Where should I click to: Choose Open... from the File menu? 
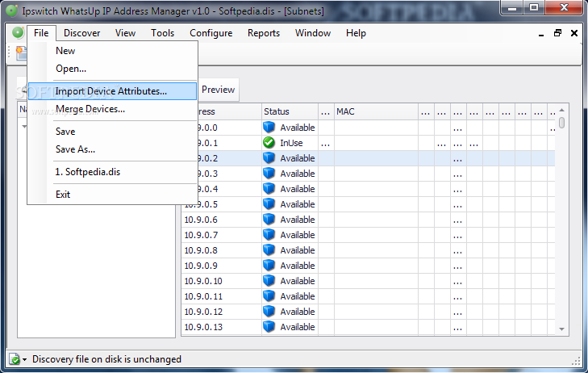112,69
